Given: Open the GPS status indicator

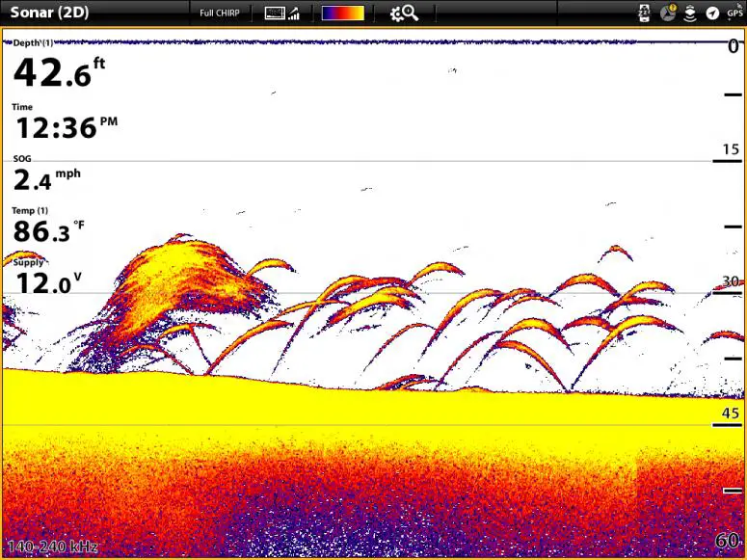Looking at the screenshot, I should coord(735,12).
